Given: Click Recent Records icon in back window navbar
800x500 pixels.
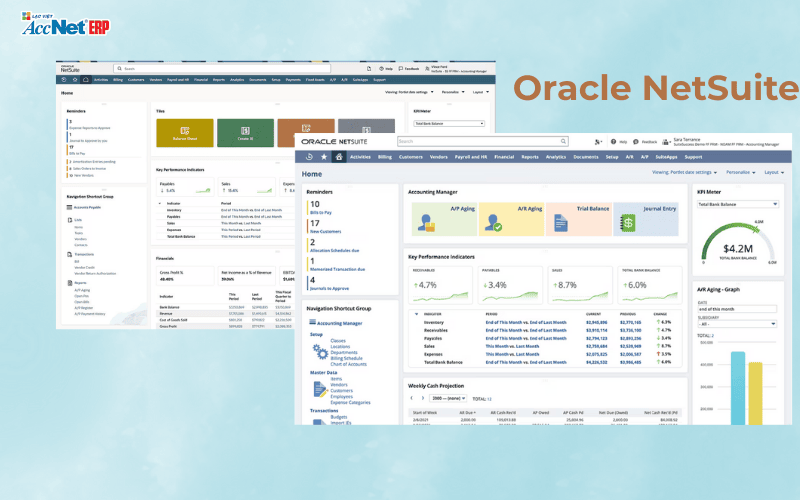Looking at the screenshot, I should 64,80.
